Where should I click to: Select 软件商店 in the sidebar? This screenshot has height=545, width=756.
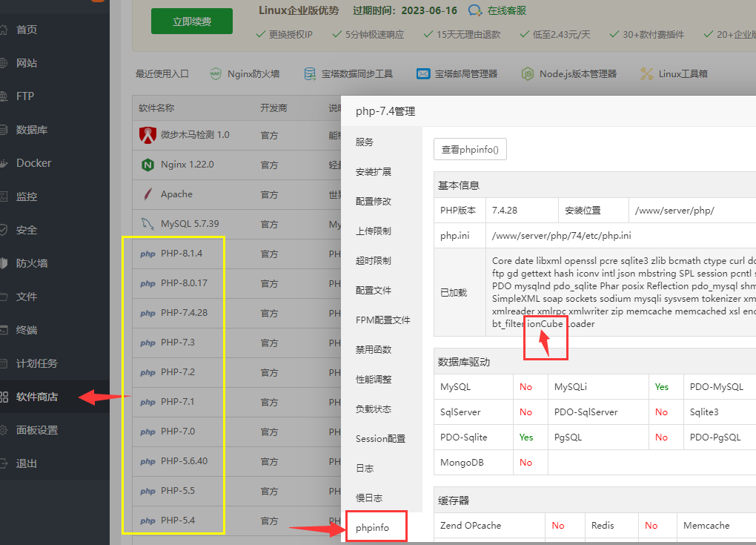click(37, 397)
